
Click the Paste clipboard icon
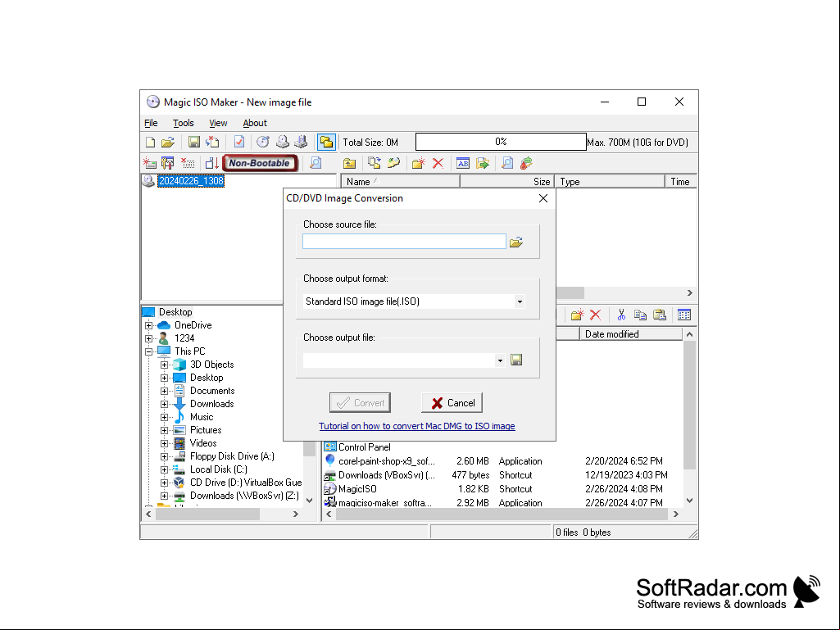pos(660,315)
